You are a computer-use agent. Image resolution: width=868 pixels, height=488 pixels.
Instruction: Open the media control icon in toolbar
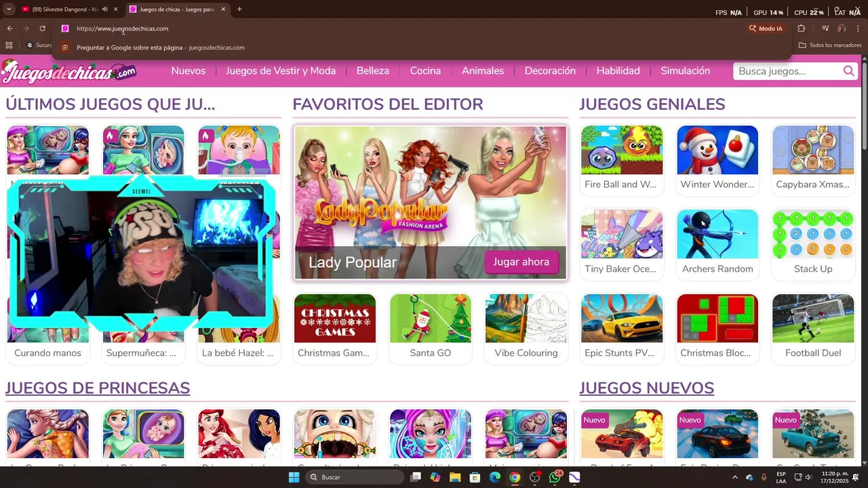(x=825, y=28)
